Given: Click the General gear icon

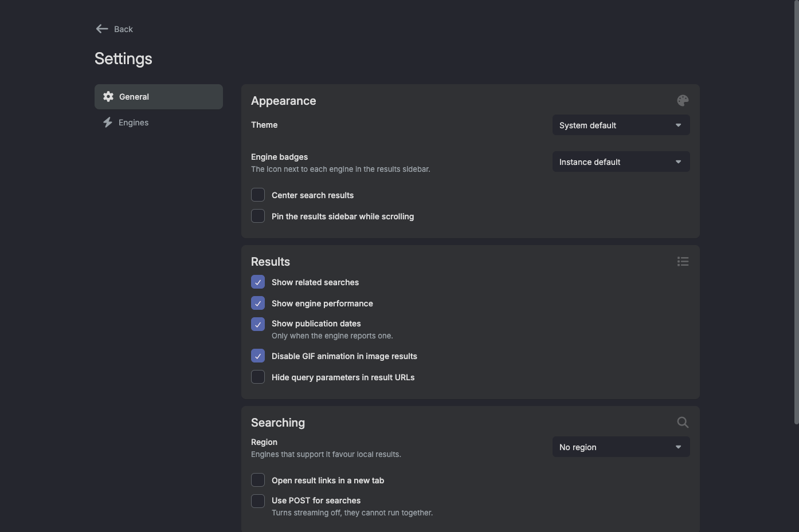Looking at the screenshot, I should (108, 97).
